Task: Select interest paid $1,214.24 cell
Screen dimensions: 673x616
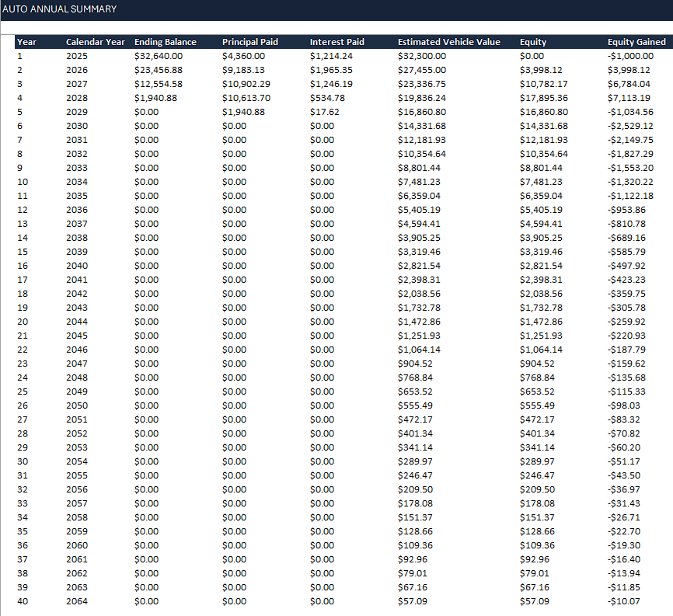Action: [331, 56]
